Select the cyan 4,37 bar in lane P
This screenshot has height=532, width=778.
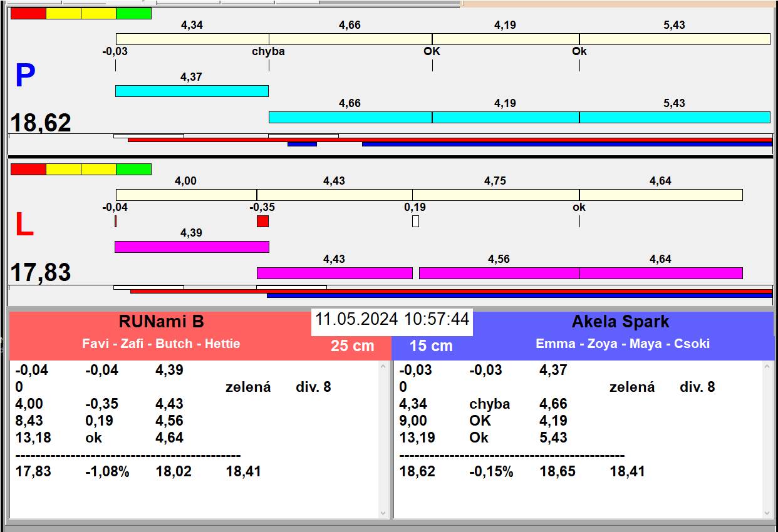click(x=192, y=91)
